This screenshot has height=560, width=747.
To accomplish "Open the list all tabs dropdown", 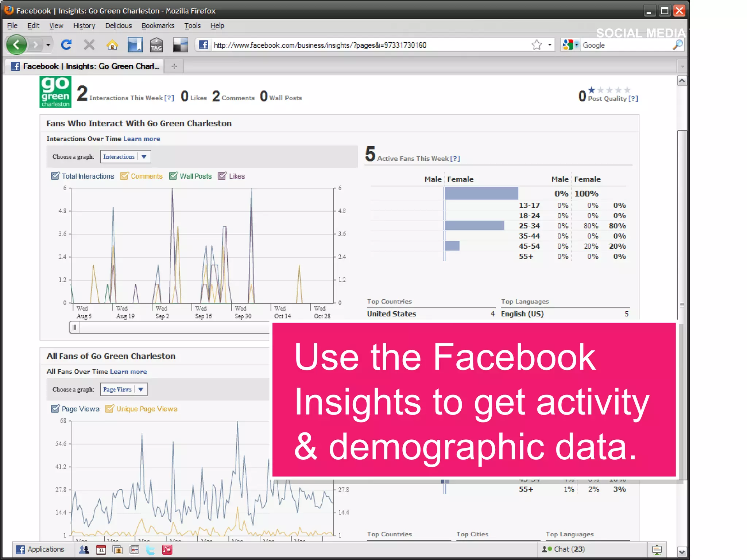I will (x=682, y=66).
